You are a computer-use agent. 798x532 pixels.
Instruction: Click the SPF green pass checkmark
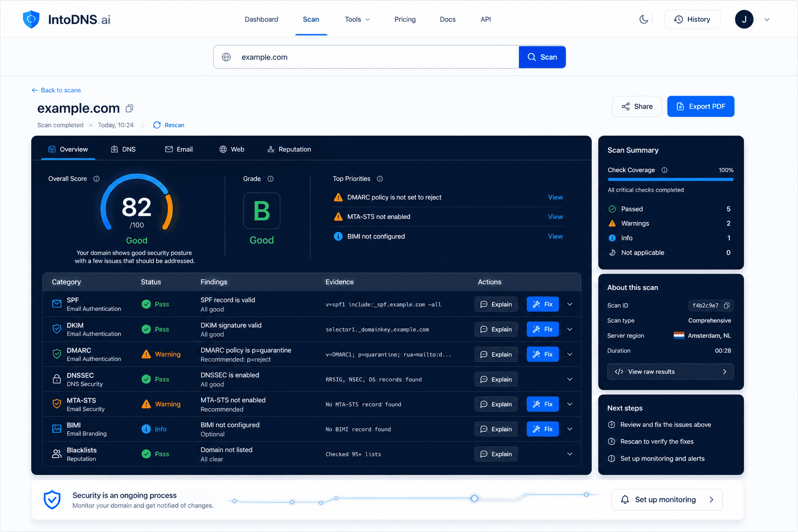click(x=147, y=304)
